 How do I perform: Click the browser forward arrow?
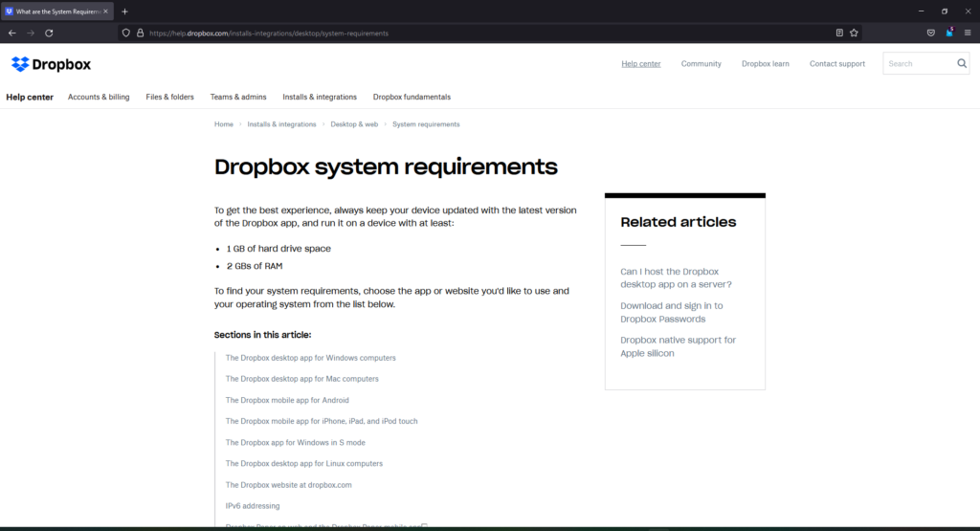30,33
